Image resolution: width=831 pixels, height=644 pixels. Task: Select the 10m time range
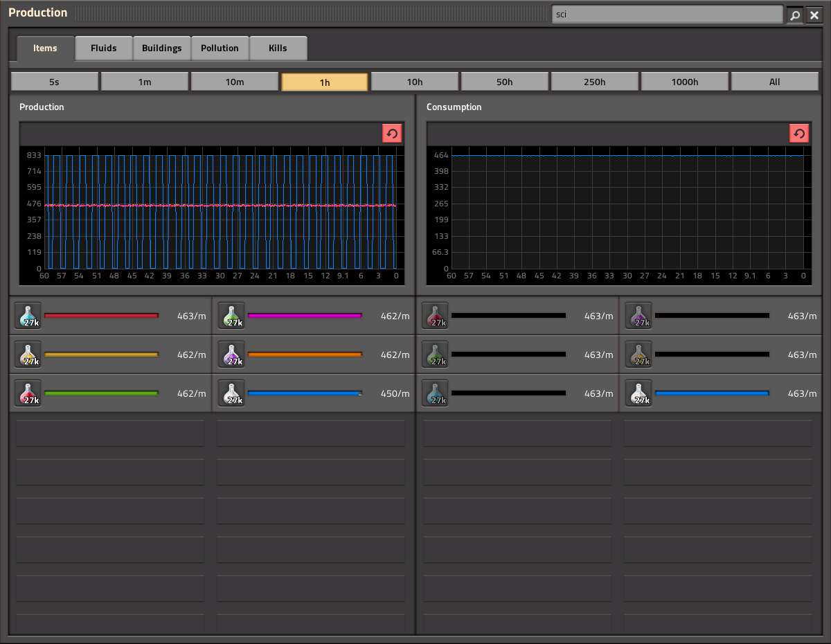[235, 82]
